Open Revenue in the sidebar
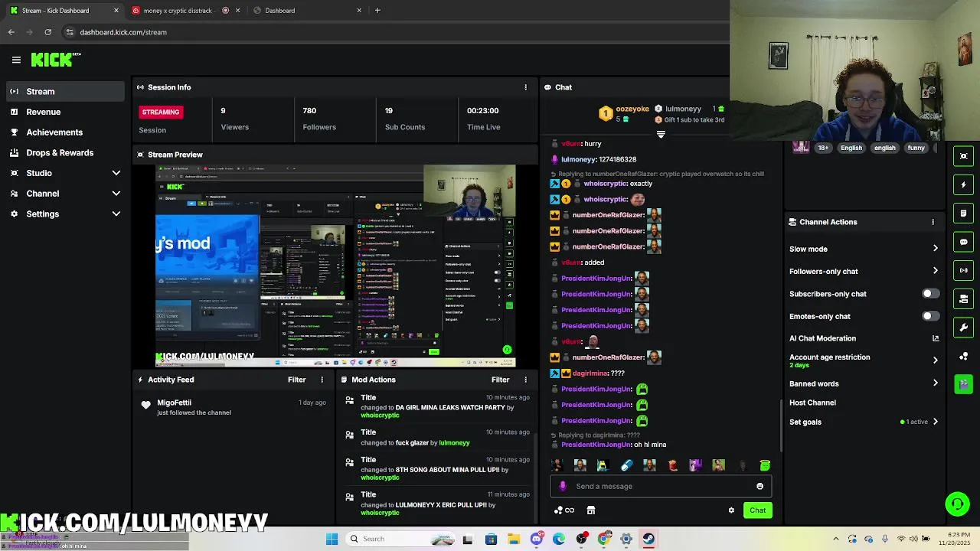This screenshot has height=551, width=980. (65, 112)
